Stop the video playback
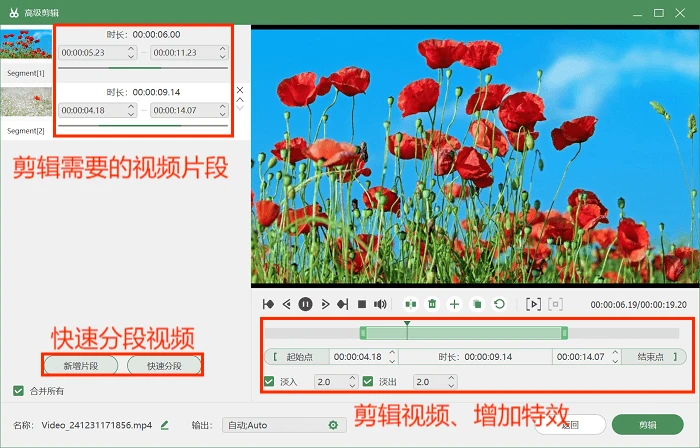700x448 pixels. 362,304
